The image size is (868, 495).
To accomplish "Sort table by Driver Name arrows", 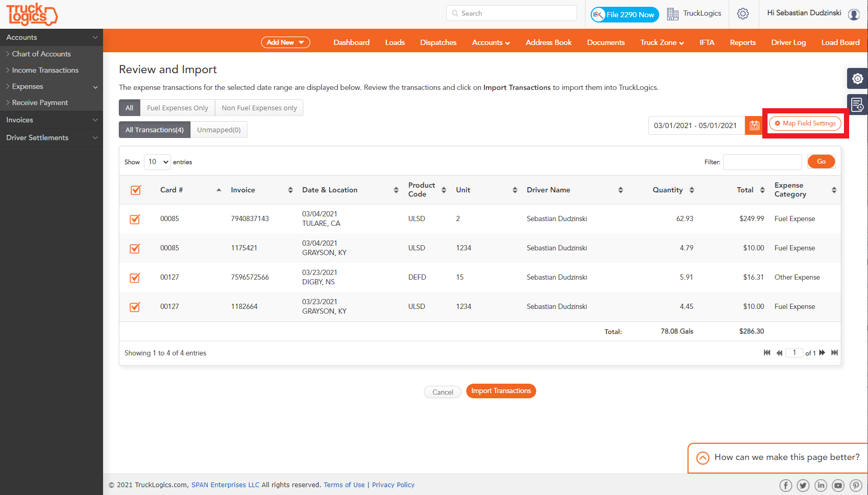I will coord(621,190).
